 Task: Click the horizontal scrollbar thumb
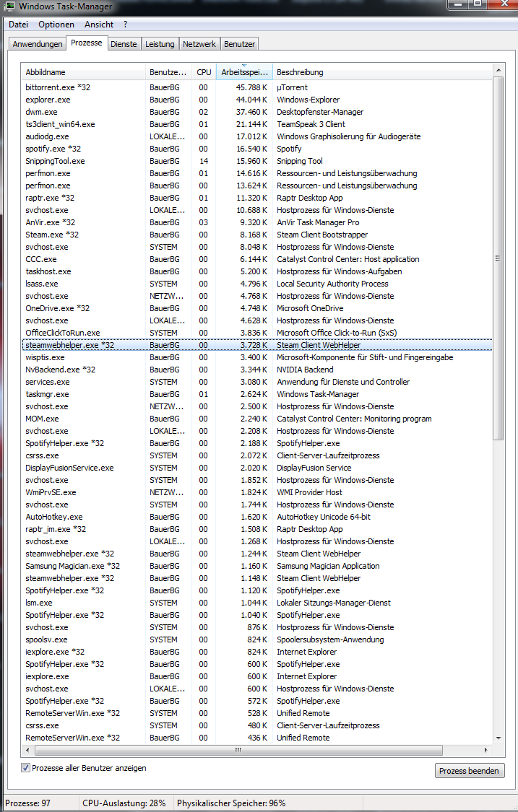pos(238,750)
